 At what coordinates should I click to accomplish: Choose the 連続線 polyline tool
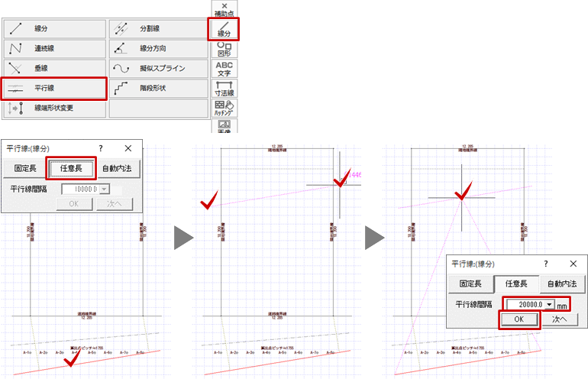(54, 49)
